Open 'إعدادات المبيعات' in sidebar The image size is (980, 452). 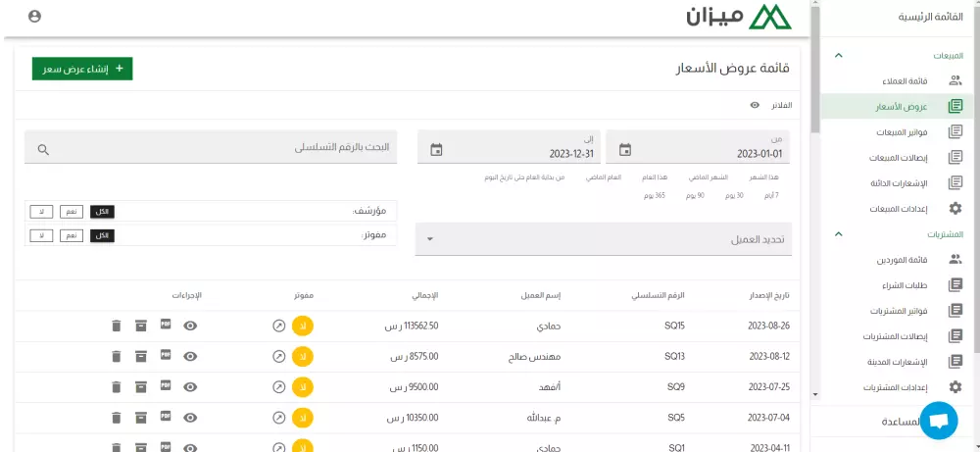point(898,209)
